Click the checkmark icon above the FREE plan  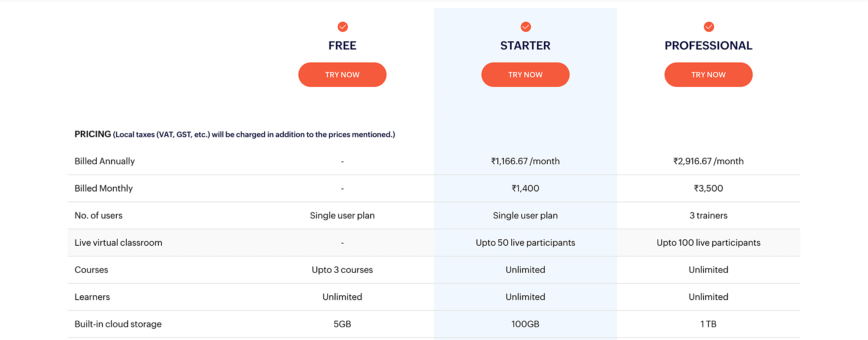tap(342, 27)
